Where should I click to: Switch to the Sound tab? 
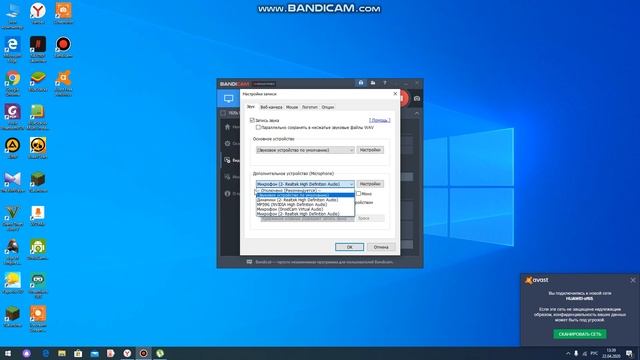click(251, 107)
